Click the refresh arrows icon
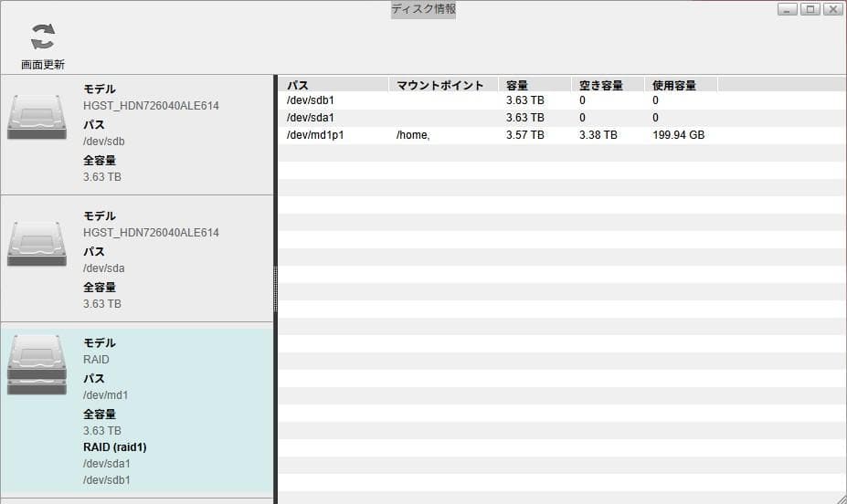Image resolution: width=847 pixels, height=504 pixels. [x=43, y=37]
